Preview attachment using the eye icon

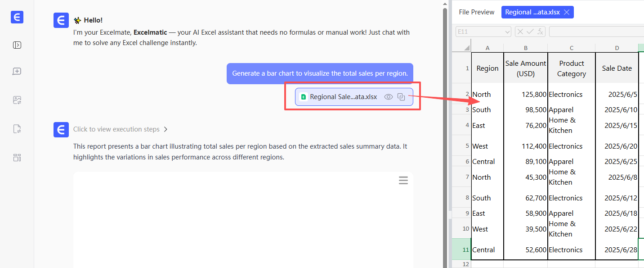coord(389,97)
